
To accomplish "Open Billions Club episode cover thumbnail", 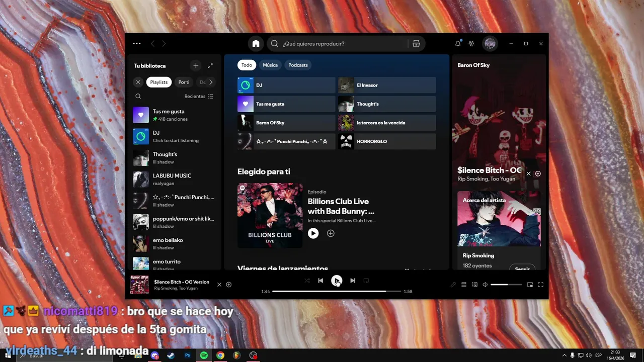I will click(270, 215).
